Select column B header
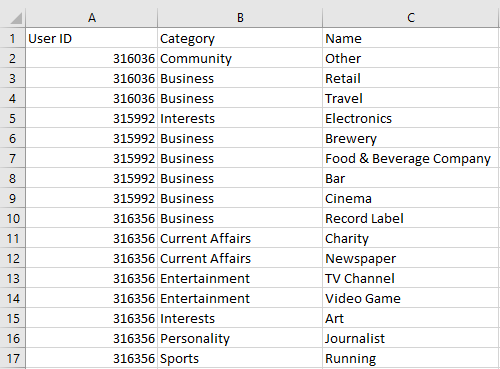Image resolution: width=500 pixels, height=369 pixels. (240, 18)
